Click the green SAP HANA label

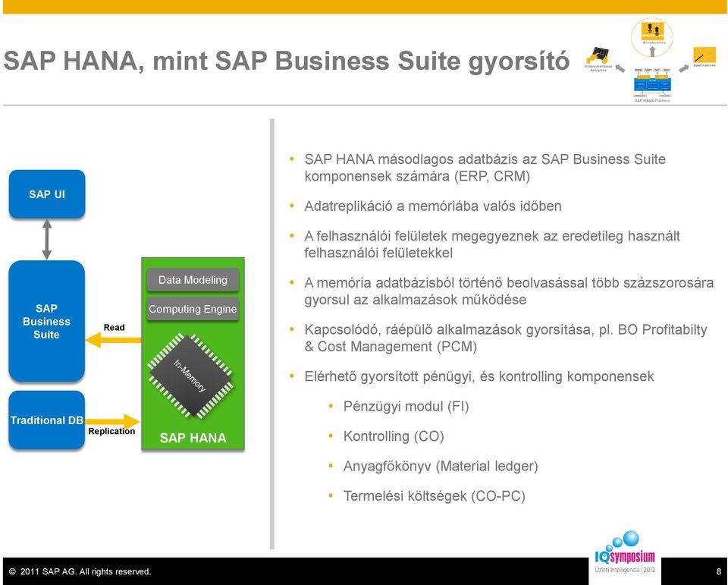[x=193, y=438]
